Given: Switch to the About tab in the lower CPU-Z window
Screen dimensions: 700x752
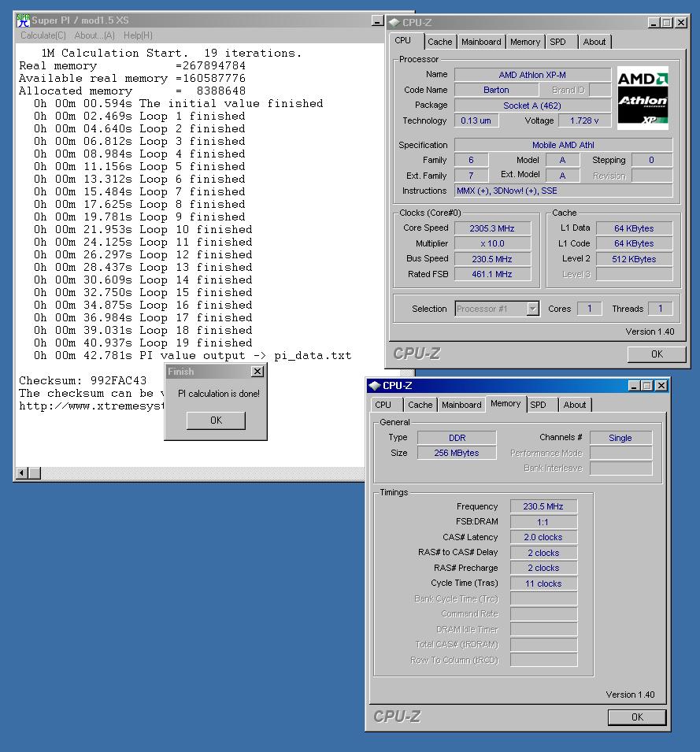Looking at the screenshot, I should click(x=574, y=405).
